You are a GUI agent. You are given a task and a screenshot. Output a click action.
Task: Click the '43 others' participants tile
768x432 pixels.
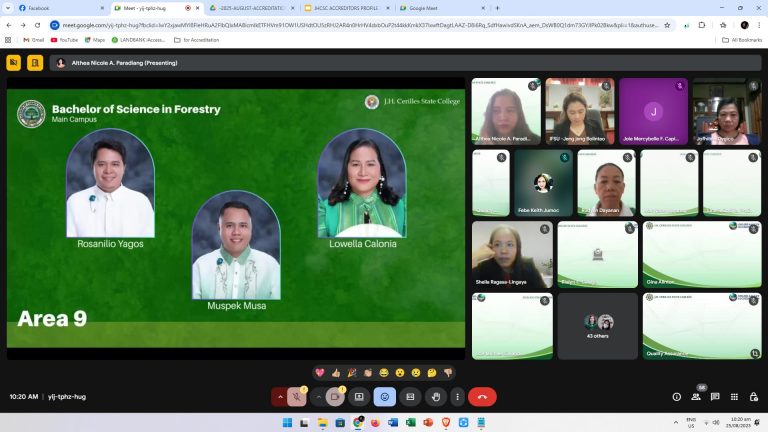click(598, 326)
